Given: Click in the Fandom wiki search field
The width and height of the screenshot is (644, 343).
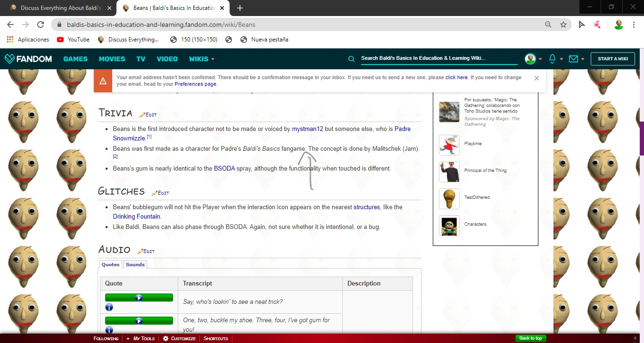Looking at the screenshot, I should pos(438,58).
